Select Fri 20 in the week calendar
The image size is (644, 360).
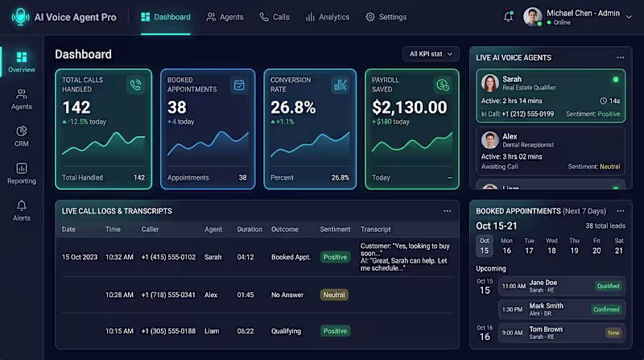(x=597, y=246)
